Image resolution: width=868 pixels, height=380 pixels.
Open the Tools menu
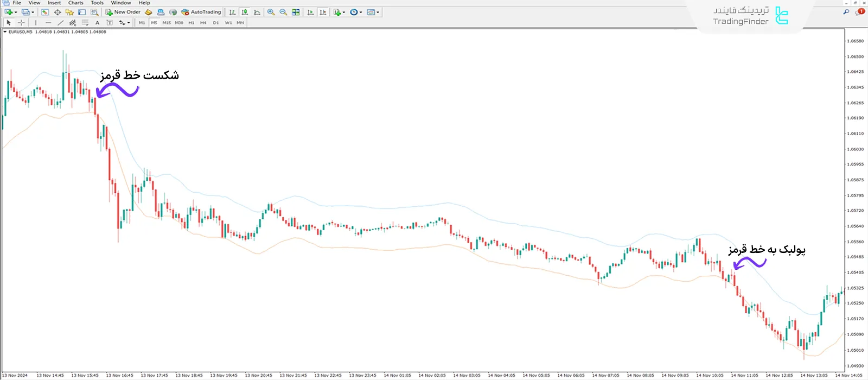pos(97,3)
